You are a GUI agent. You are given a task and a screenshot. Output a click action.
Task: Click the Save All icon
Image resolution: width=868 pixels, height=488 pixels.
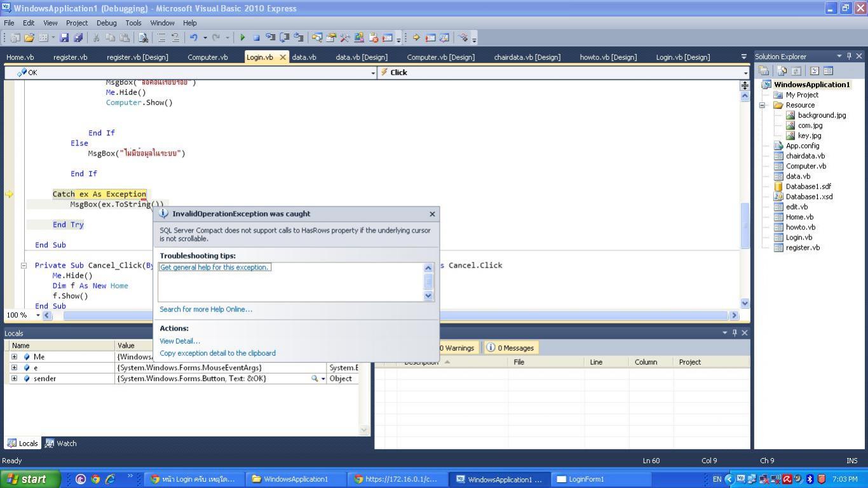click(x=78, y=37)
